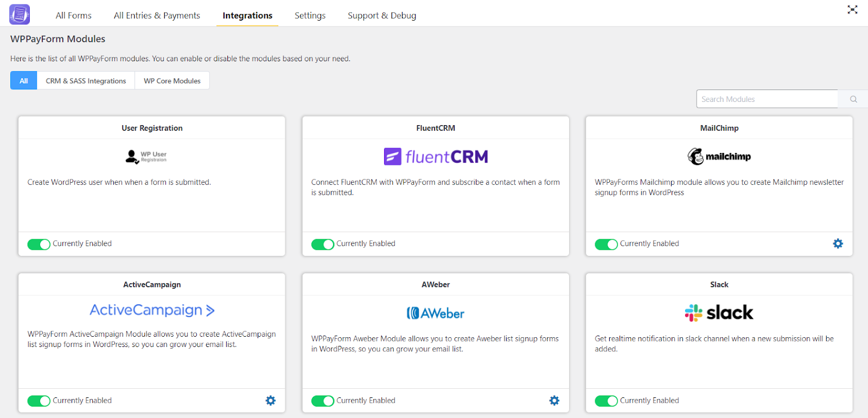The height and width of the screenshot is (418, 868).
Task: Open MailChimp module settings gear
Action: coord(838,244)
